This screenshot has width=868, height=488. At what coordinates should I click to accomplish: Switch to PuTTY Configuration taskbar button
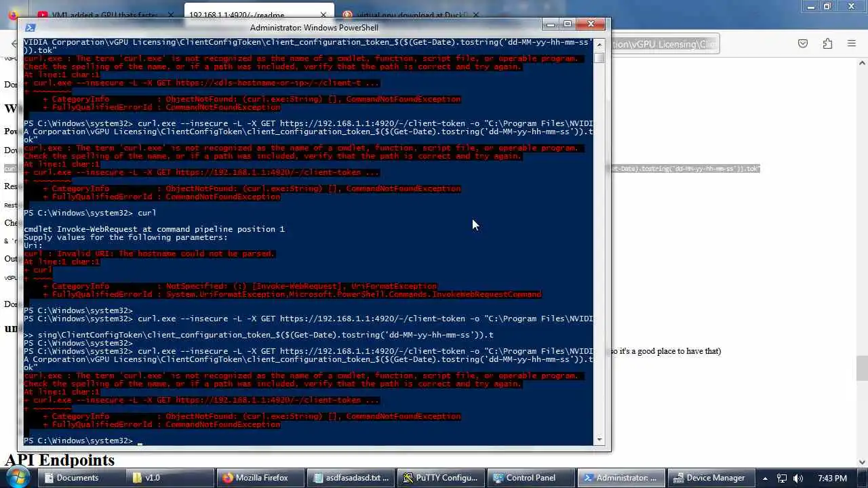(x=441, y=478)
